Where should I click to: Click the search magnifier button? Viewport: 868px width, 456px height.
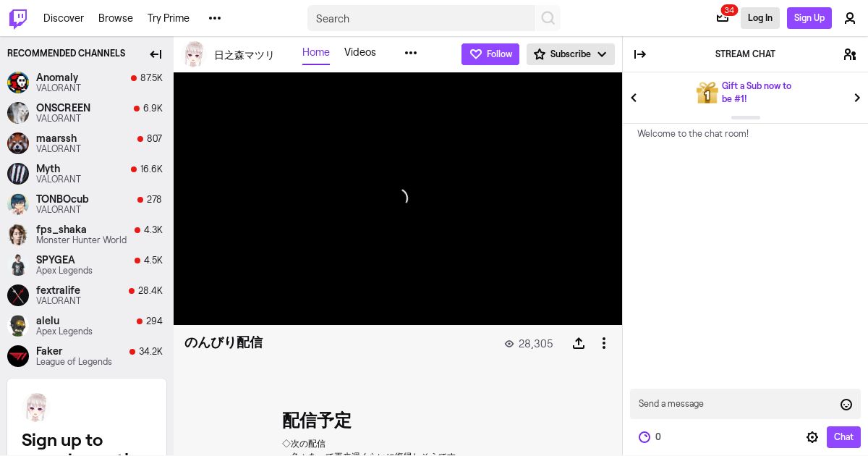pos(548,18)
